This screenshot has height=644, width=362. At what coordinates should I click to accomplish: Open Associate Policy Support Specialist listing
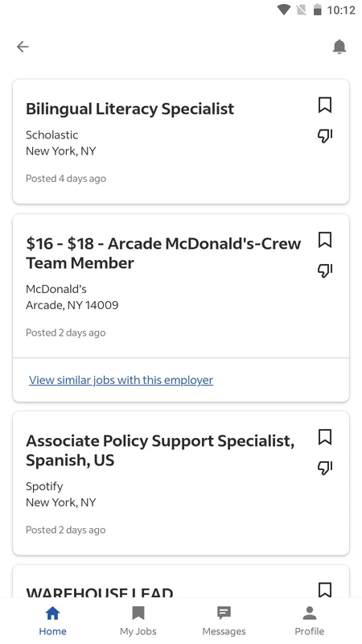(160, 450)
